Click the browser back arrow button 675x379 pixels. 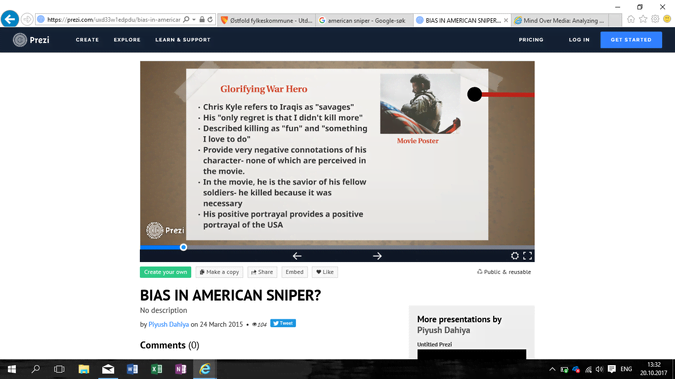pos(9,19)
